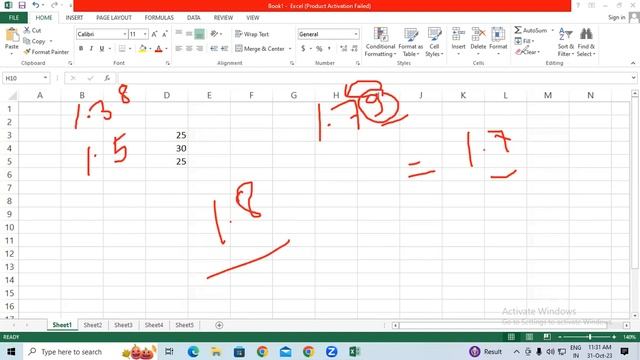Toggle middle align for cell
Screen dimensions: 640x360
click(x=189, y=33)
